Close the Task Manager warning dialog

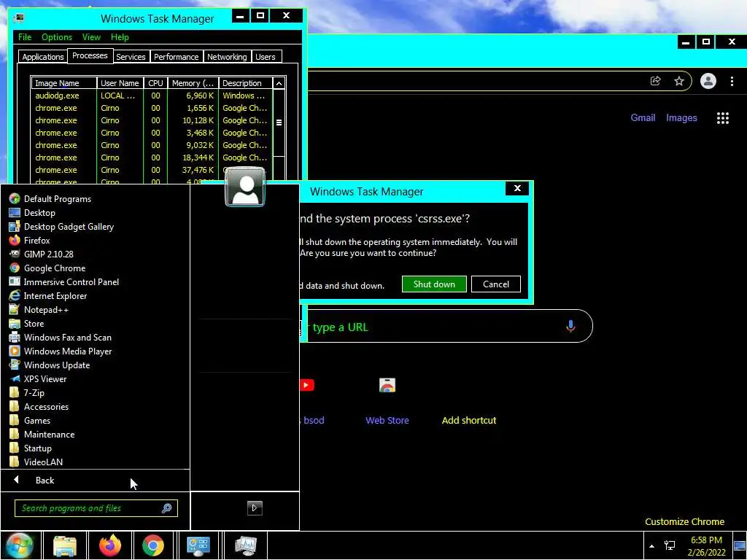[x=517, y=189]
